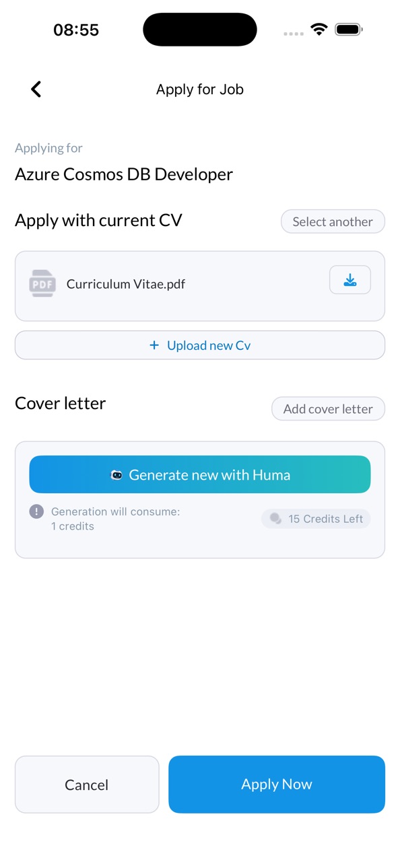Tap the battery status icon
The image size is (400, 868).
[349, 30]
